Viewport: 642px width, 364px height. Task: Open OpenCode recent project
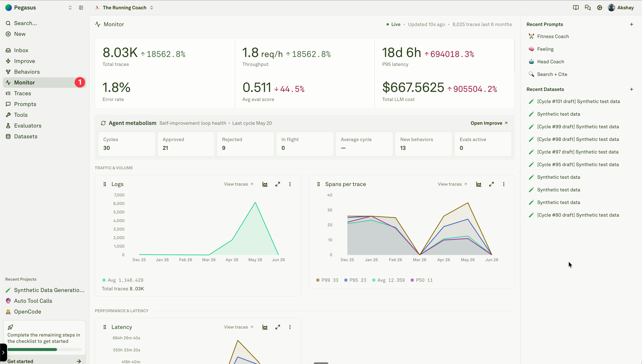click(45, 311)
